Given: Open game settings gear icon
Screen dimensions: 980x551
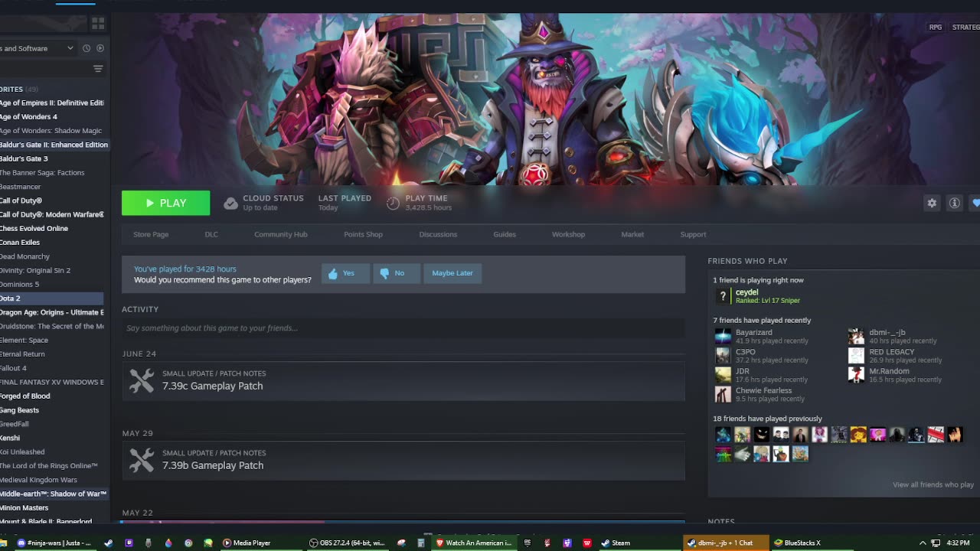Looking at the screenshot, I should [x=932, y=203].
